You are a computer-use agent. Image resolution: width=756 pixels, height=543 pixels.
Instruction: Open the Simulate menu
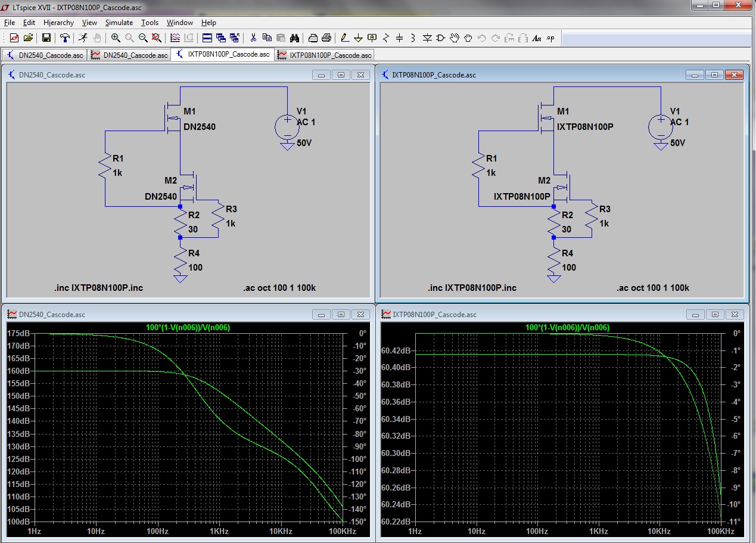[x=119, y=23]
